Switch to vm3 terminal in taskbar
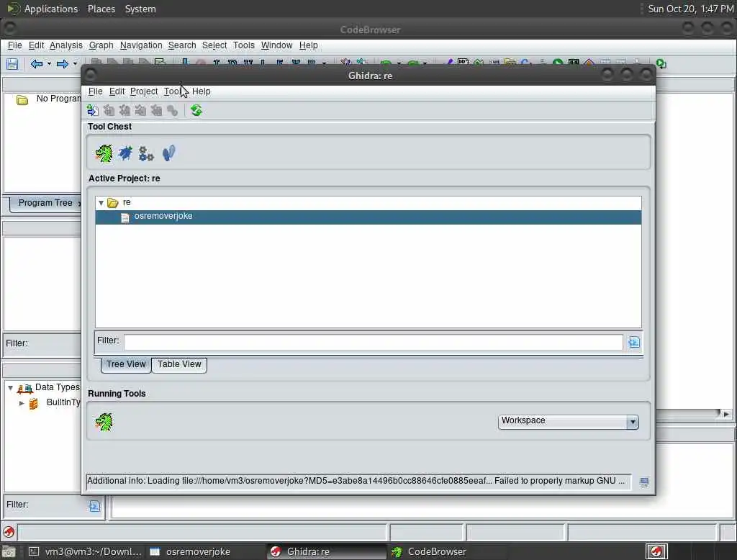The height and width of the screenshot is (560, 737). (x=85, y=551)
